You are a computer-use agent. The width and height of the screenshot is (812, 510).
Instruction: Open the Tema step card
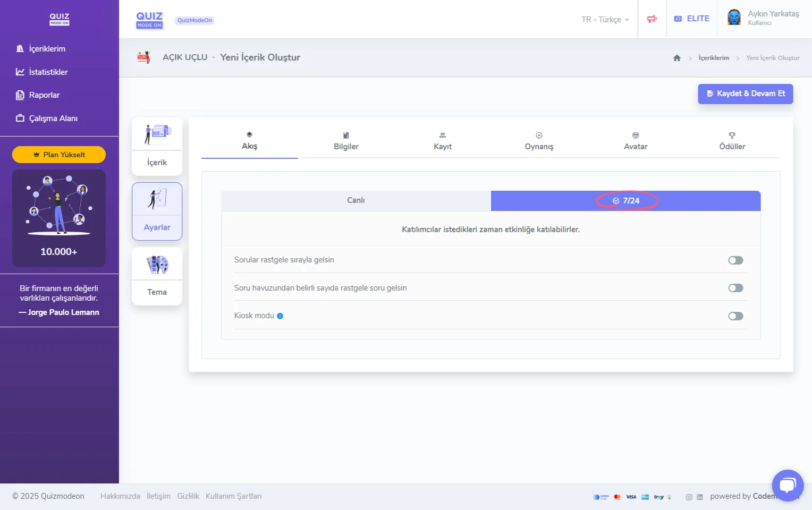[x=157, y=276]
